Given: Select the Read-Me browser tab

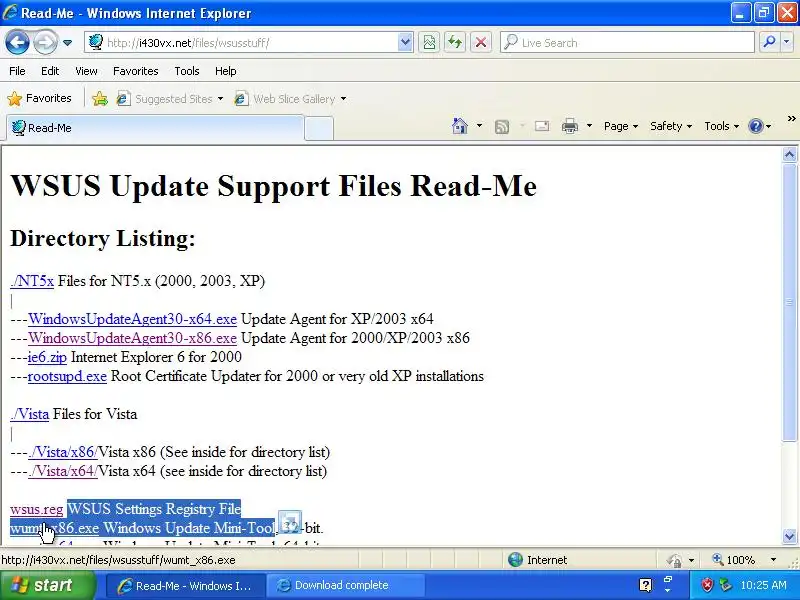Looking at the screenshot, I should 155,128.
